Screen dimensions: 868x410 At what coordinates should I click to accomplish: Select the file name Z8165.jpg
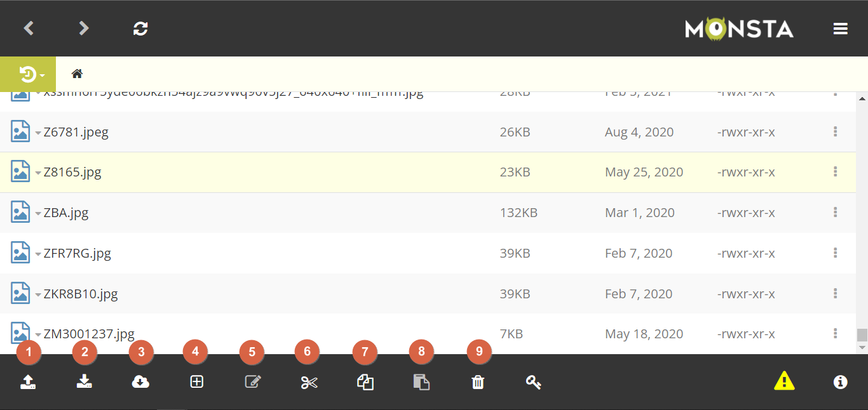pos(72,173)
